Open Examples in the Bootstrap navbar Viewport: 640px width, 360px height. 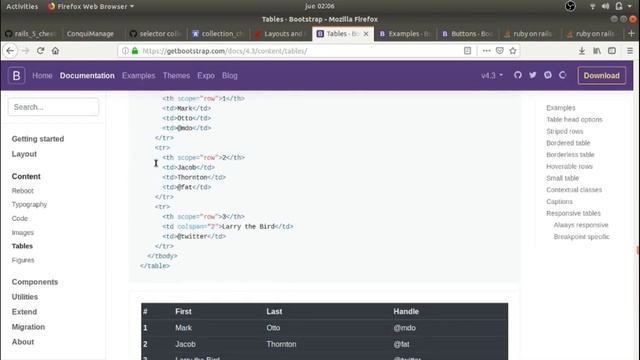click(x=138, y=76)
